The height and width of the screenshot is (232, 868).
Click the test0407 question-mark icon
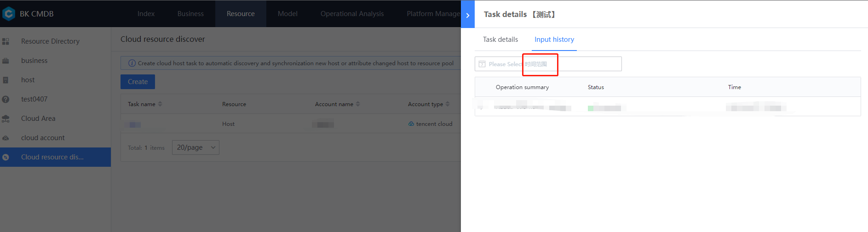[x=6, y=99]
